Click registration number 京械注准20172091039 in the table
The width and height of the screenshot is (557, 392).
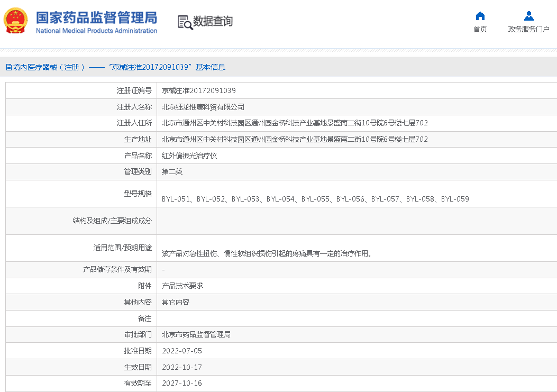click(x=198, y=90)
